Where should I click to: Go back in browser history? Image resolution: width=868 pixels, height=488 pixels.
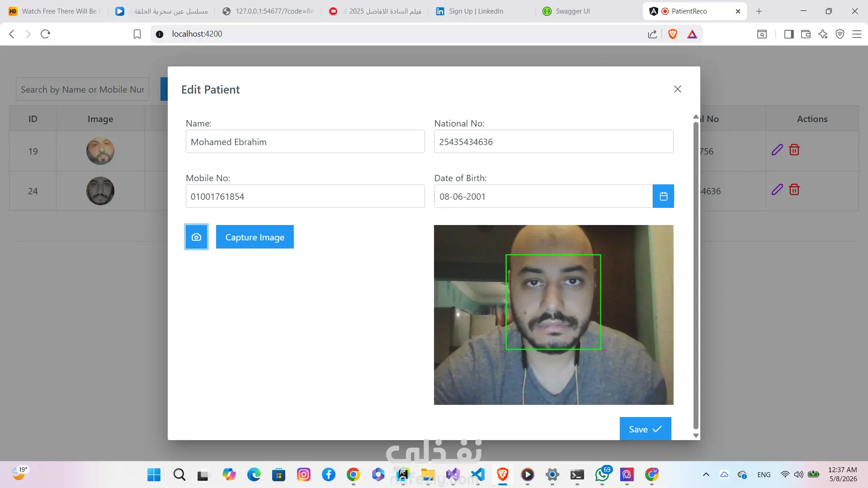pyautogui.click(x=12, y=34)
